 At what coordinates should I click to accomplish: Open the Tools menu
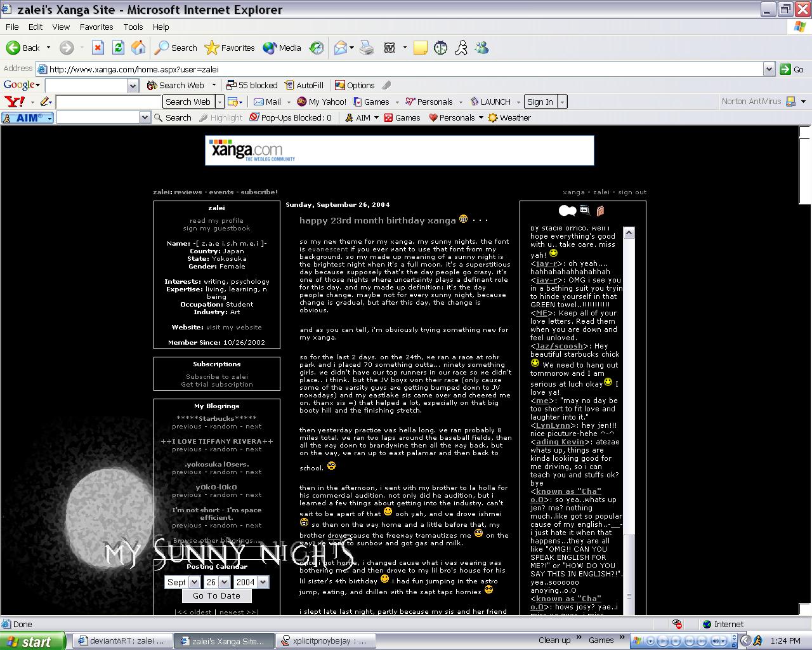click(133, 27)
